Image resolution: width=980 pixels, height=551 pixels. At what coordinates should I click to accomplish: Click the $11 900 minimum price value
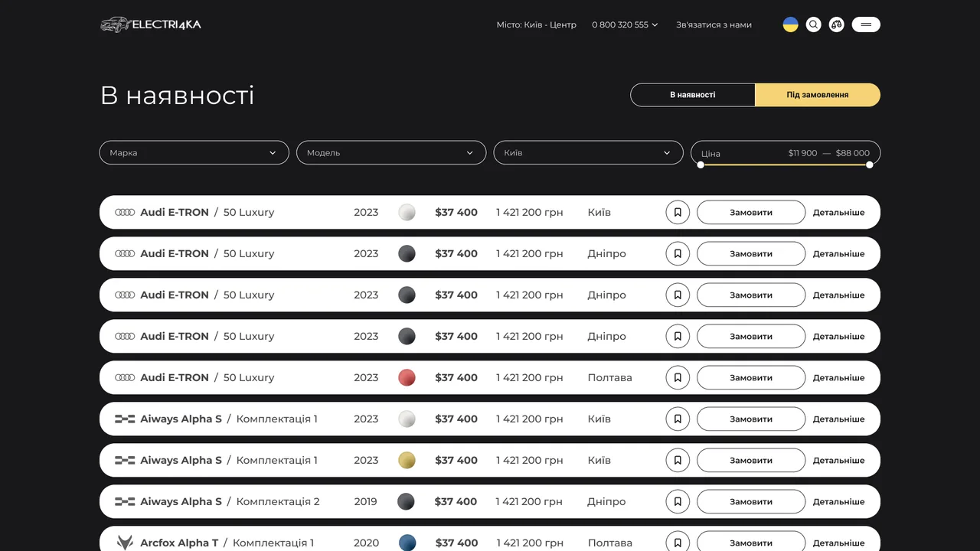click(802, 153)
